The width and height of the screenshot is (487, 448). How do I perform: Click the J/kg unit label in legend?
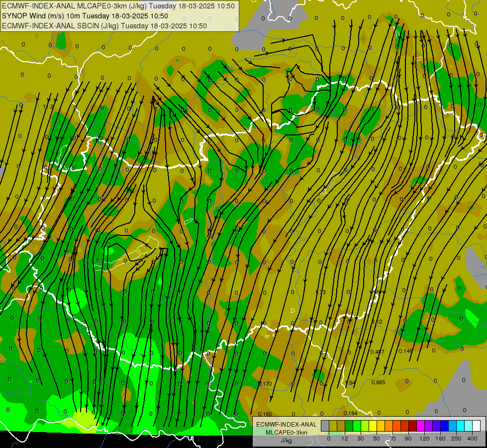point(286,441)
